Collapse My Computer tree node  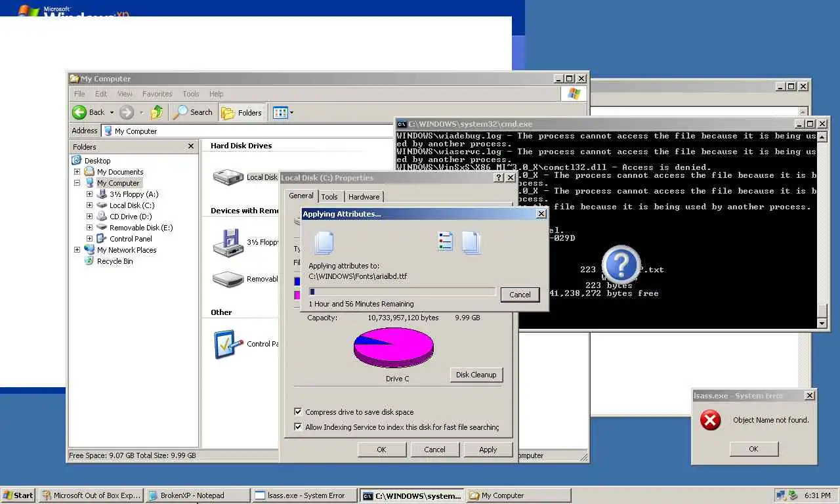pyautogui.click(x=77, y=183)
